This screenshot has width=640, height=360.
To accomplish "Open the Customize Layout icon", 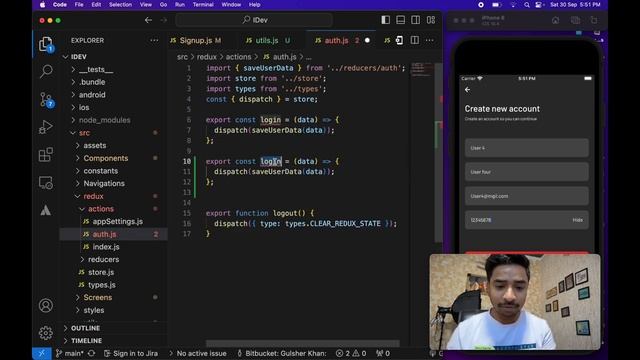I will click(431, 20).
